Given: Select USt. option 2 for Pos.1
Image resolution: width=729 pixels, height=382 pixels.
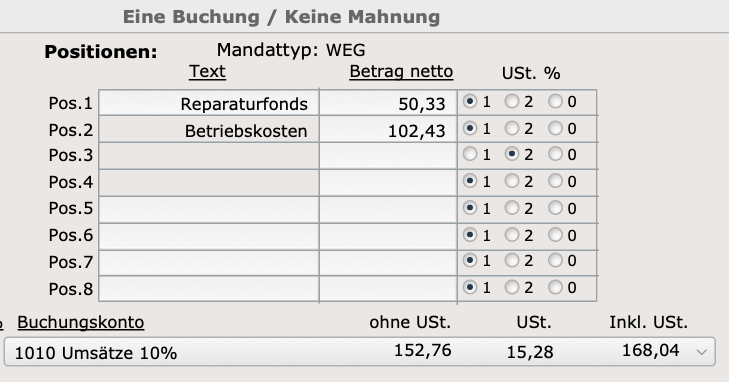Looking at the screenshot, I should 512,101.
